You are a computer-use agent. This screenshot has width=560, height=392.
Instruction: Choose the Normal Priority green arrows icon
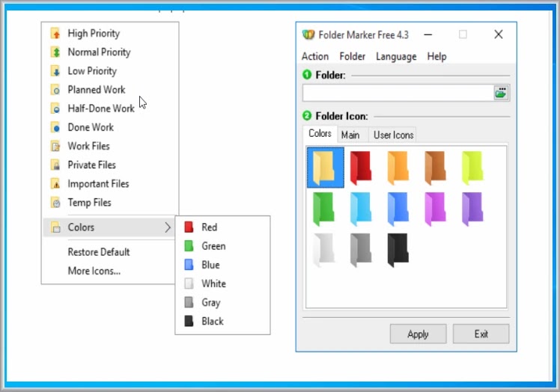[55, 52]
